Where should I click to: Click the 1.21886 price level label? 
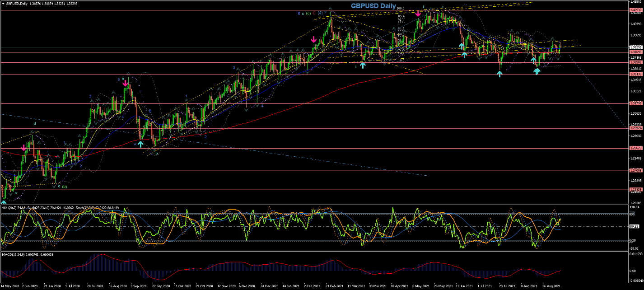point(635,190)
